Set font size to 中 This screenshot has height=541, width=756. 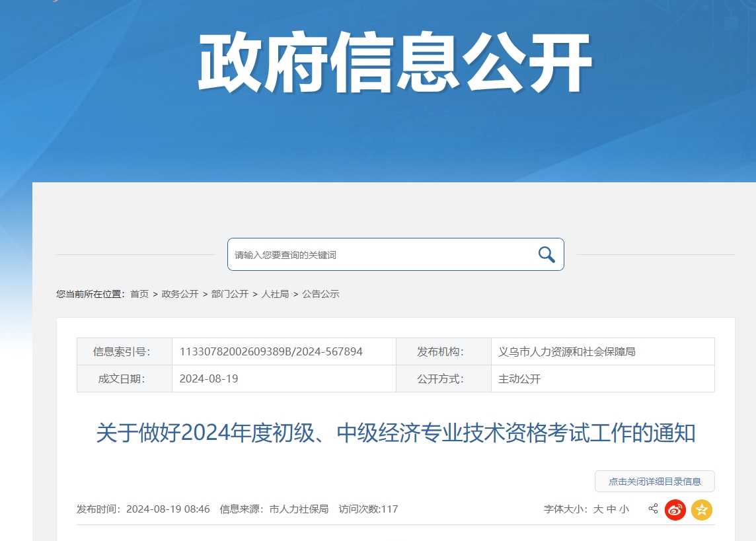tap(611, 509)
